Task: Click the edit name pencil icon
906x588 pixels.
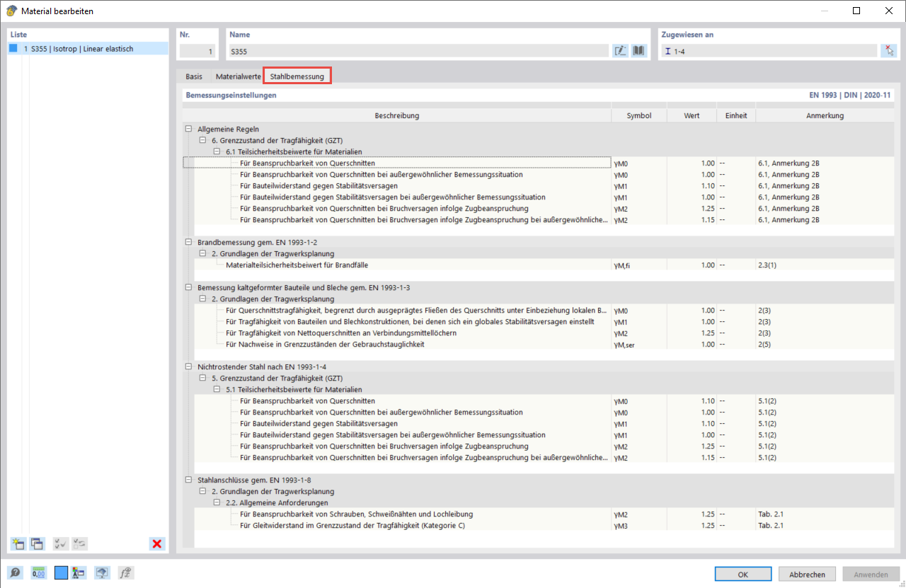Action: 621,51
